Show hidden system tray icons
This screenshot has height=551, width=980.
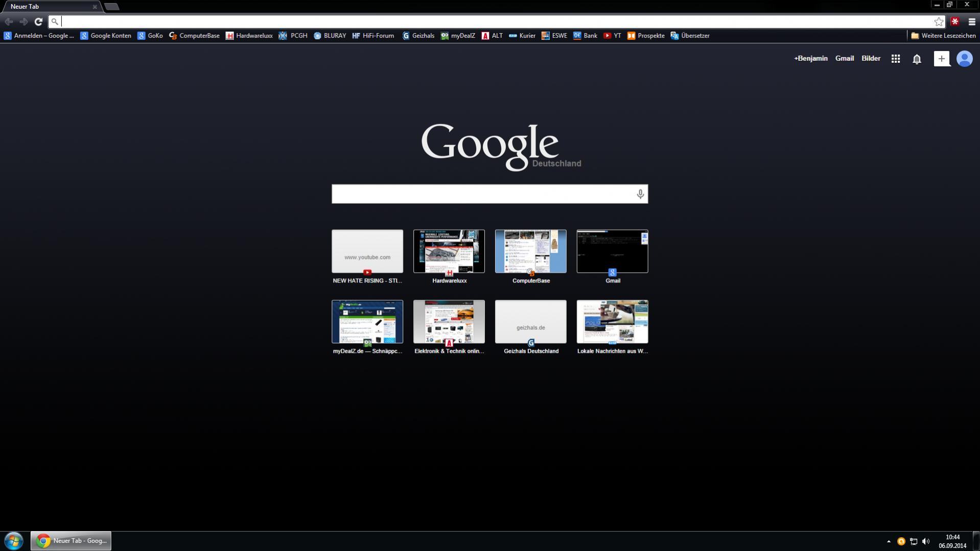pos(889,541)
